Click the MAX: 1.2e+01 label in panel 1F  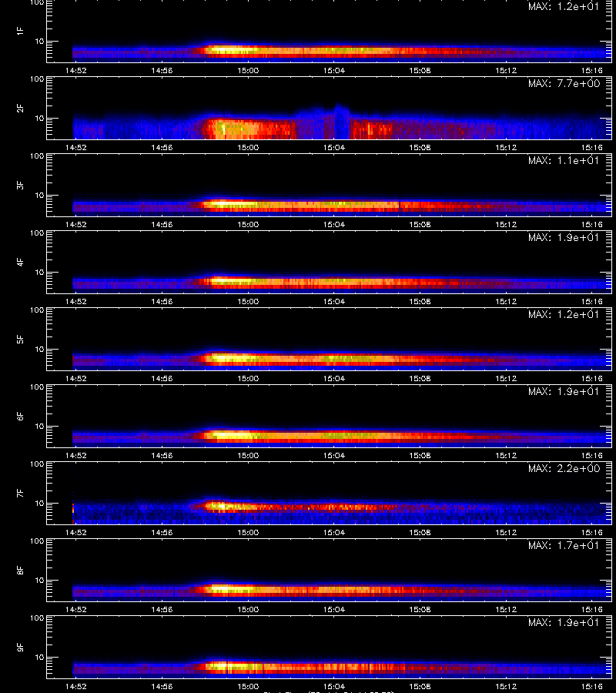[x=564, y=6]
